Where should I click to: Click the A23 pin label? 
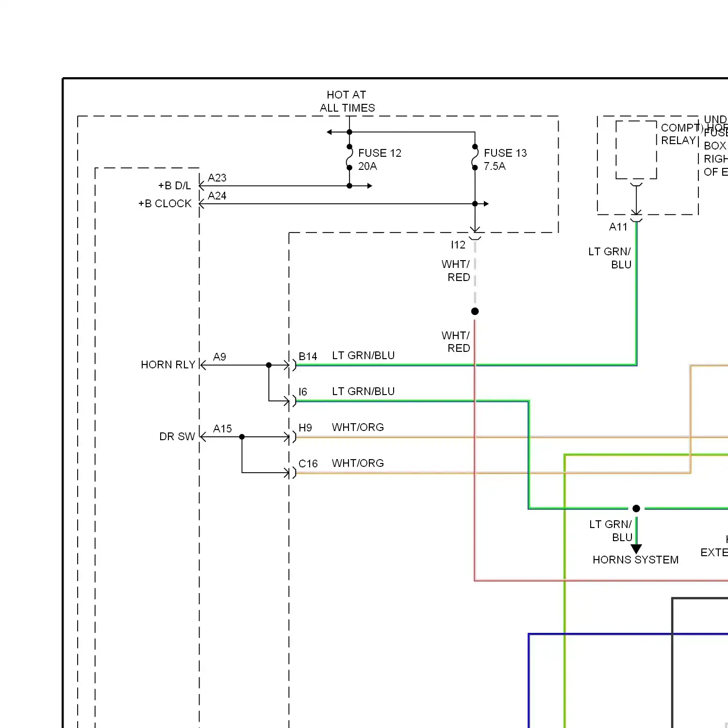click(217, 178)
